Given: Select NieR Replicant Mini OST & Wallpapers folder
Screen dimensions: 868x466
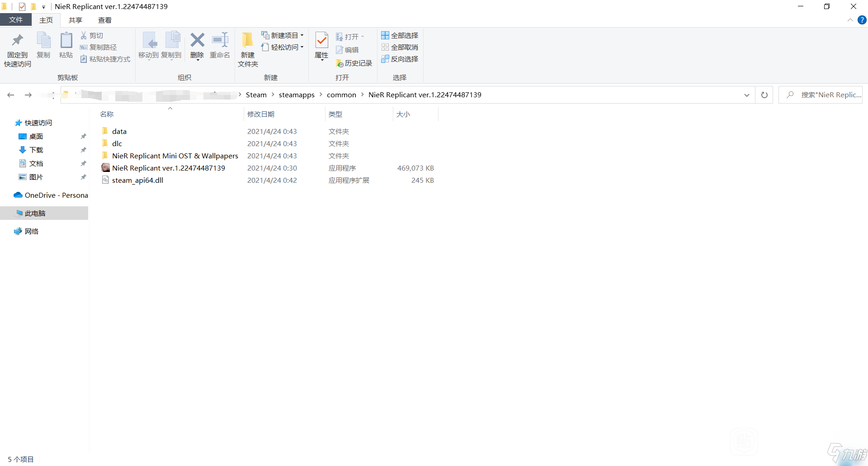Looking at the screenshot, I should pos(268,156).
